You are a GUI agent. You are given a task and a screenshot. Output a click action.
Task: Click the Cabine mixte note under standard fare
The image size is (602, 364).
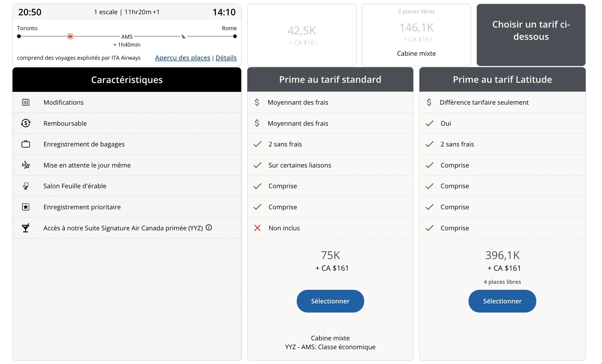330,338
